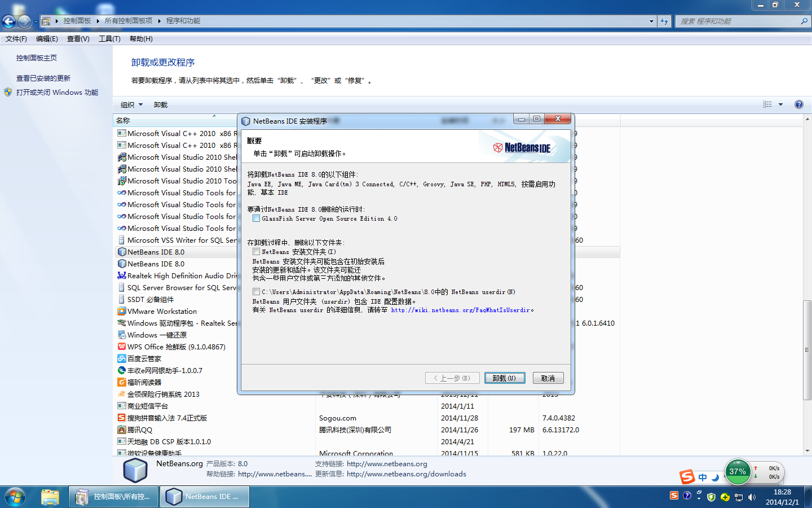Screen dimensions: 812x508
Task: Click the Windows Start button
Action: pos(15,497)
